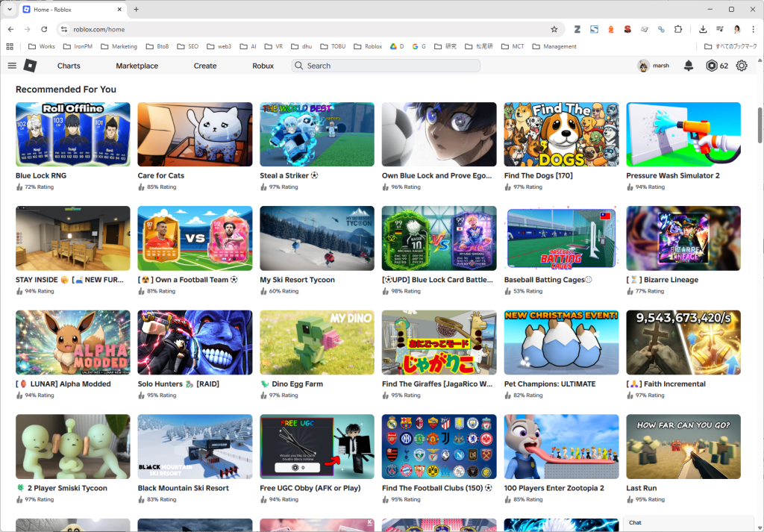Open the notifications bell icon
Viewport: 764px width, 532px height.
688,66
